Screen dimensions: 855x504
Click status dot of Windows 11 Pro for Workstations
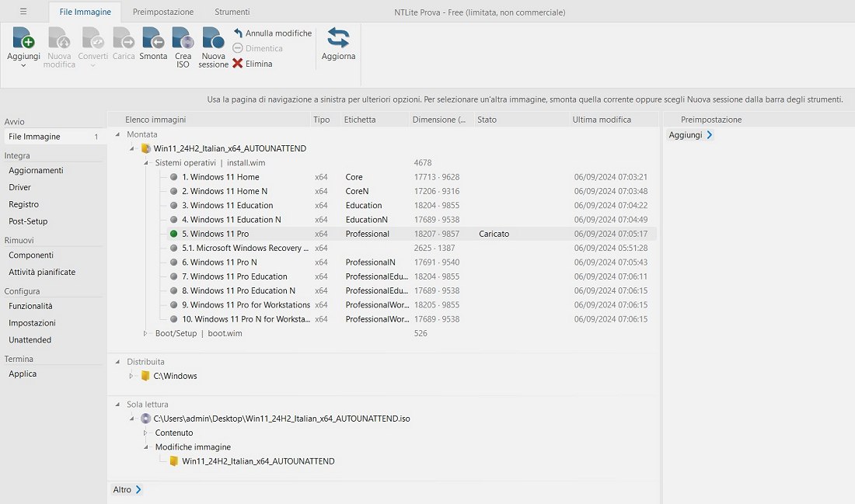(174, 304)
